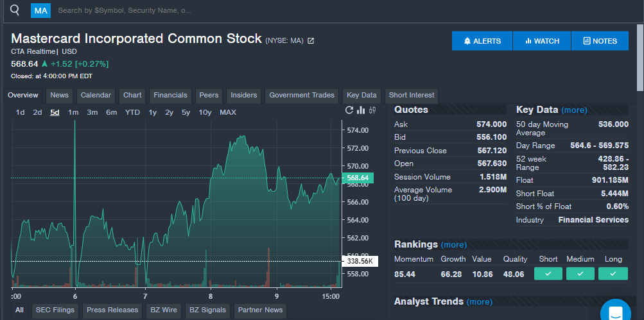Open external link icon next to NYSE: MA
This screenshot has height=320, width=644.
tap(311, 40)
